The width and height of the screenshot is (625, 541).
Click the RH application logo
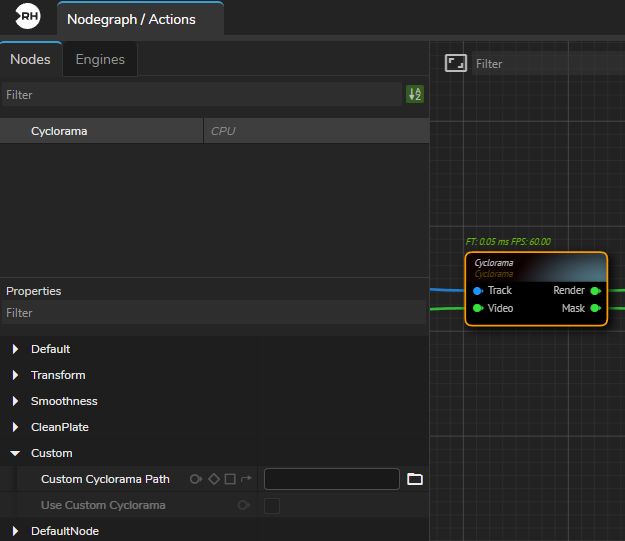pyautogui.click(x=28, y=18)
